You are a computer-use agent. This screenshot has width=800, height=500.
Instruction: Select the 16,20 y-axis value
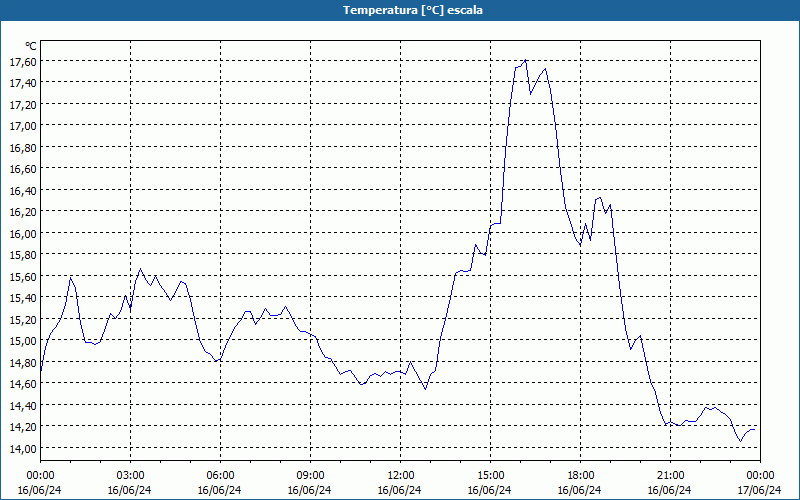coord(23,212)
